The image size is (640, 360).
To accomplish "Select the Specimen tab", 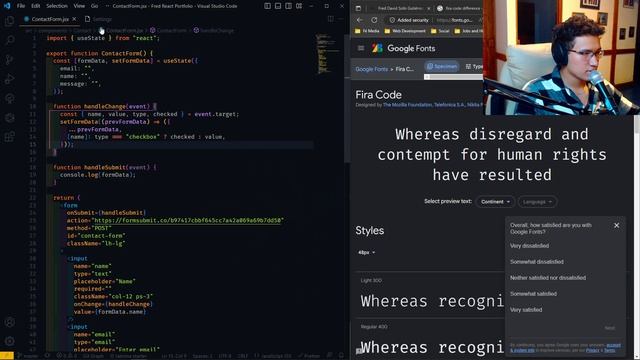I will tap(442, 66).
